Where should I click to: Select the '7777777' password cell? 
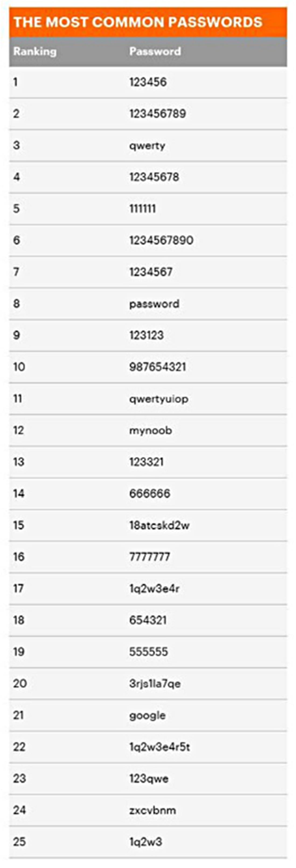[149, 557]
